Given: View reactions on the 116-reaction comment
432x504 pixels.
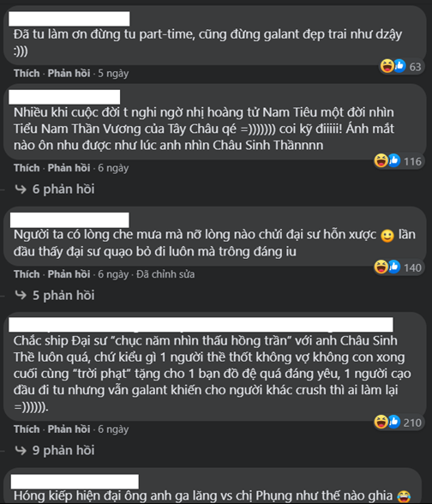Looking at the screenshot, I should (x=398, y=161).
